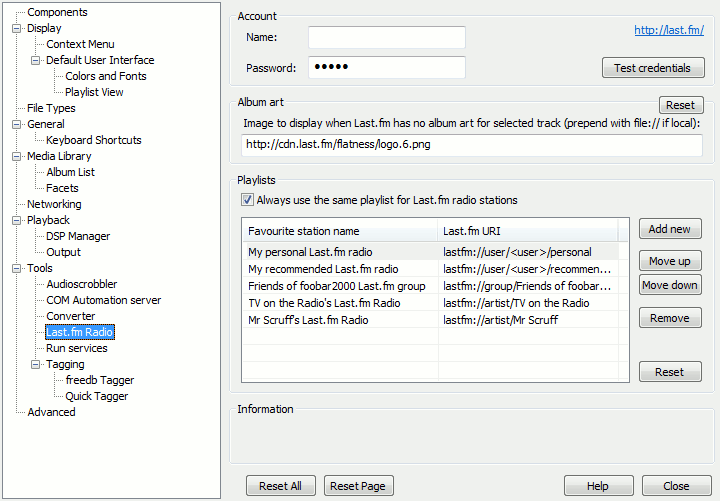Collapse the Tagging tree node

(x=35, y=365)
